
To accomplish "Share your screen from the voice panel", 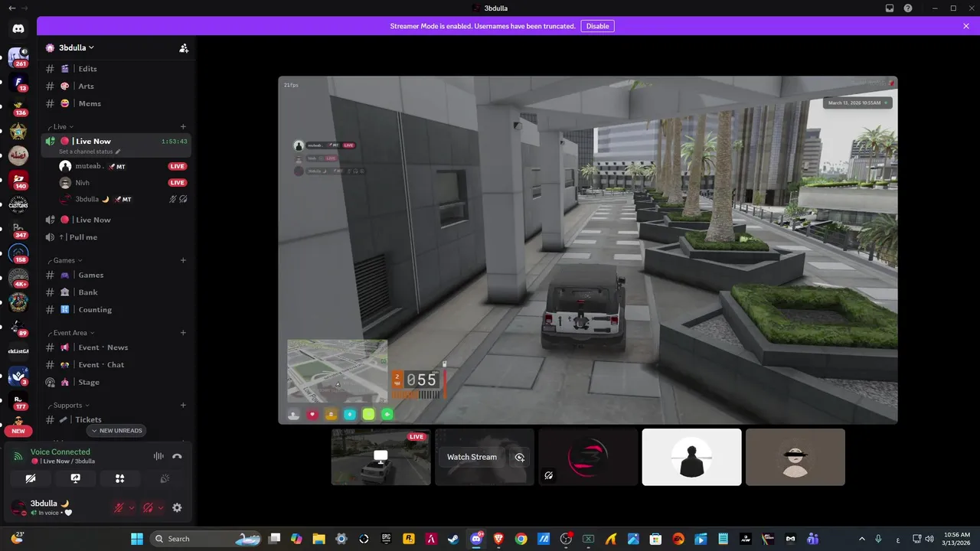I will 75,478.
